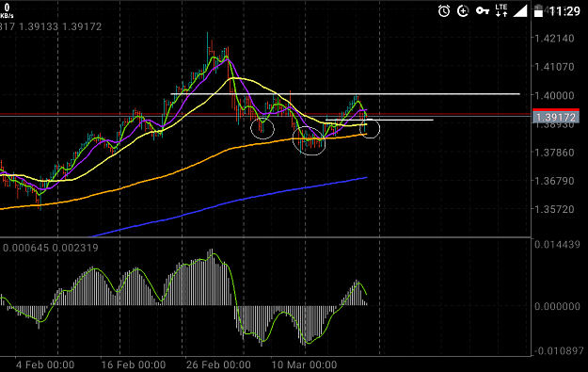The image size is (588, 372).
Task: Tap the battery status icon
Action: coord(538,11)
